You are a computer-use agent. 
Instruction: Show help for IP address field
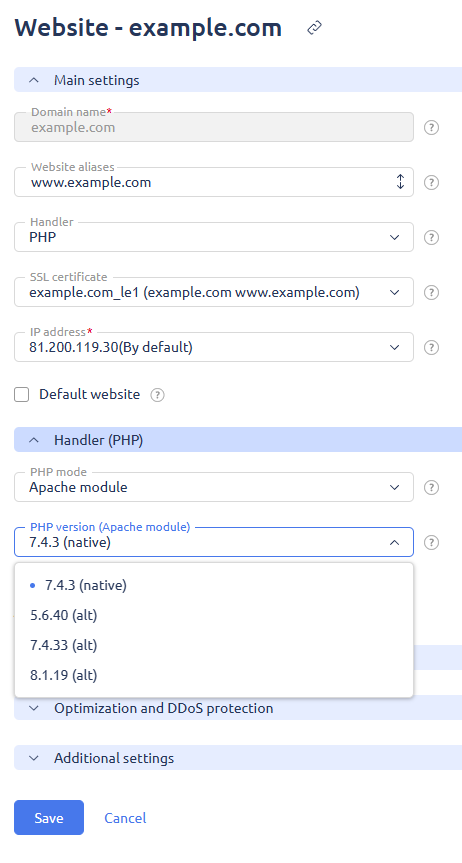(432, 348)
